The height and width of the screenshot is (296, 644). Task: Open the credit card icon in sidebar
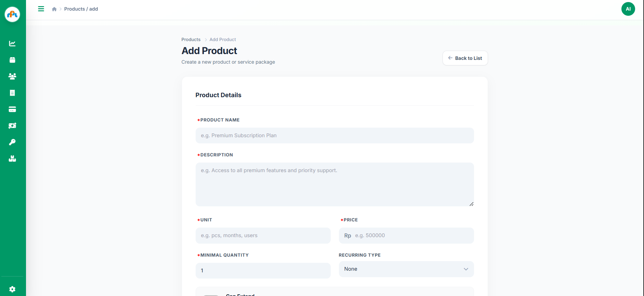click(12, 110)
